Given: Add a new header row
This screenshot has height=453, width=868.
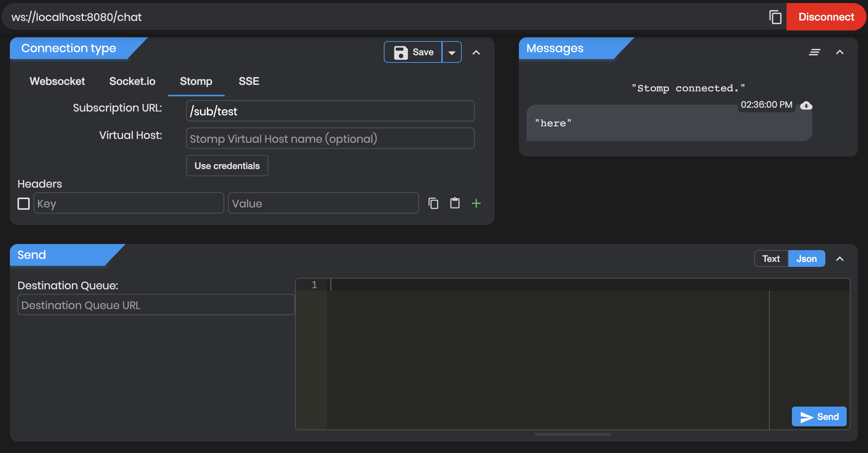Looking at the screenshot, I should point(476,203).
